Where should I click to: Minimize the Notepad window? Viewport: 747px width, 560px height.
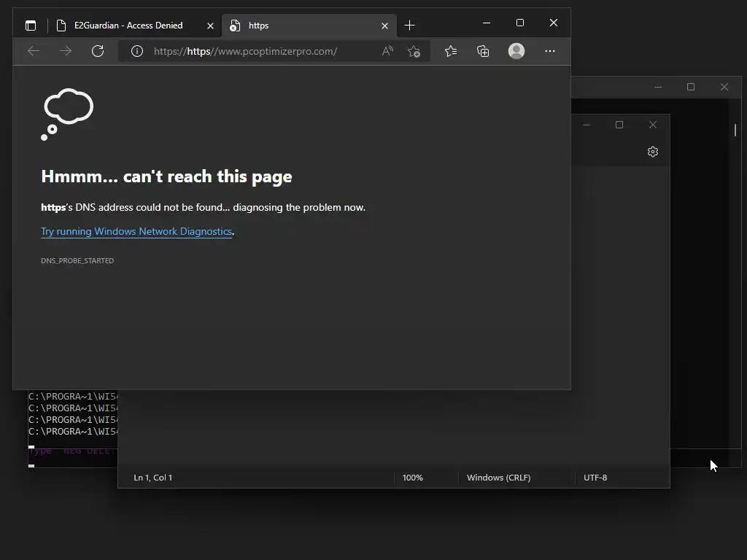pos(587,125)
